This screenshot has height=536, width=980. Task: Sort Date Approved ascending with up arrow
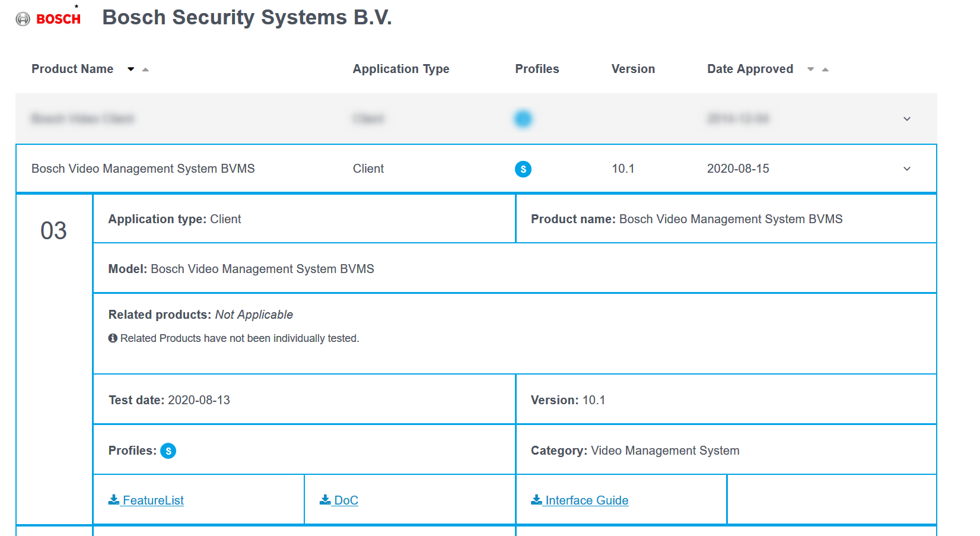tap(825, 69)
